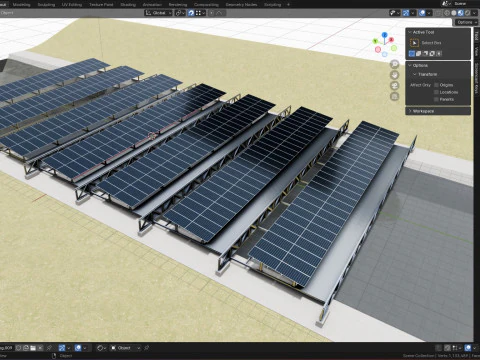
Task: Click the blue Z axis gizmo ball
Action: [x=384, y=35]
